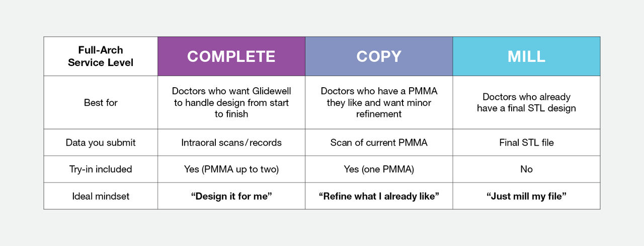The width and height of the screenshot is (644, 246).
Task: Select the Full-Arch Service Level header cell
Action: pos(101,56)
